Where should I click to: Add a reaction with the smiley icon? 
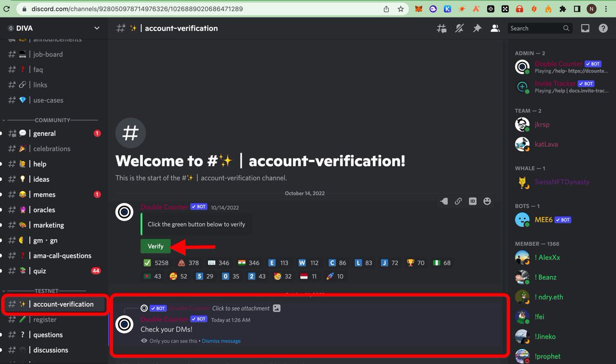(487, 201)
